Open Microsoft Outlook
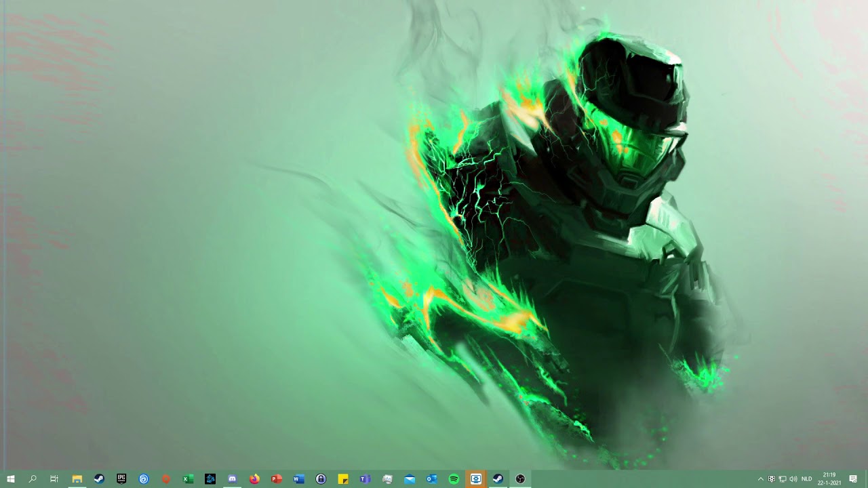Viewport: 868px width, 488px height. 431,479
